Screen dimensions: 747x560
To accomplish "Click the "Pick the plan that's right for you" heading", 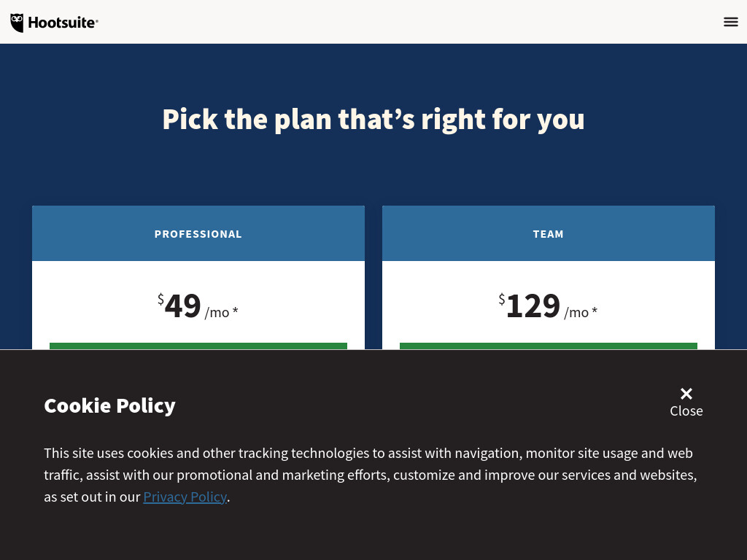I will [373, 119].
